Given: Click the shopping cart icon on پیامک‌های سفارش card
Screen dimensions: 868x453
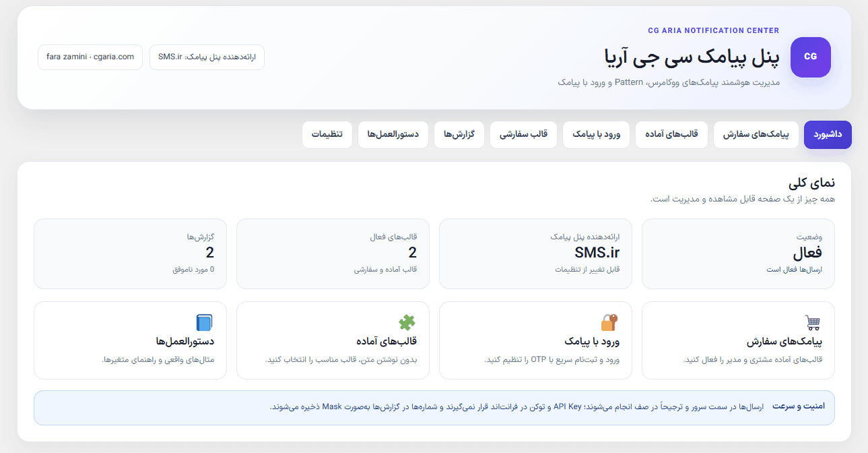Looking at the screenshot, I should pyautogui.click(x=813, y=322).
